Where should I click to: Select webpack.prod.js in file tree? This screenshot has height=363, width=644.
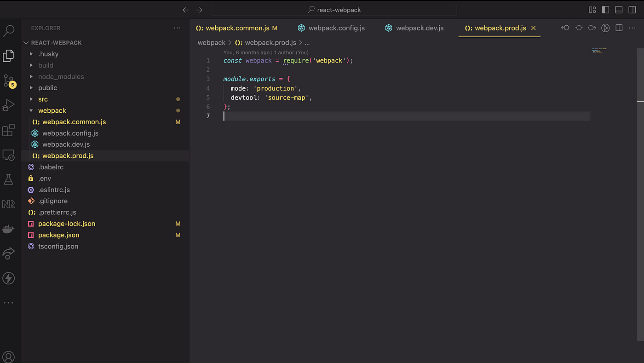(105, 156)
